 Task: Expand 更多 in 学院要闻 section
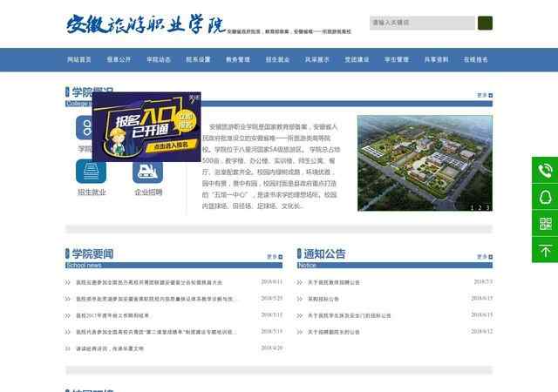(x=274, y=256)
